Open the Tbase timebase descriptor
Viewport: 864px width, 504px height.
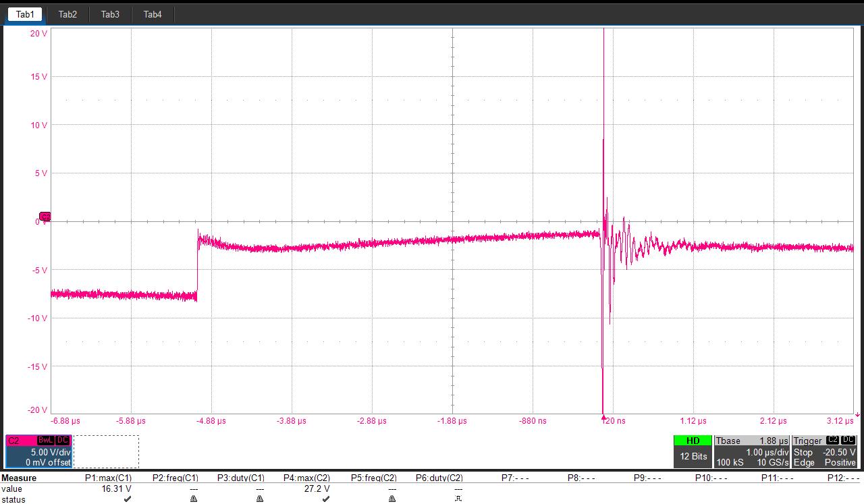752,451
